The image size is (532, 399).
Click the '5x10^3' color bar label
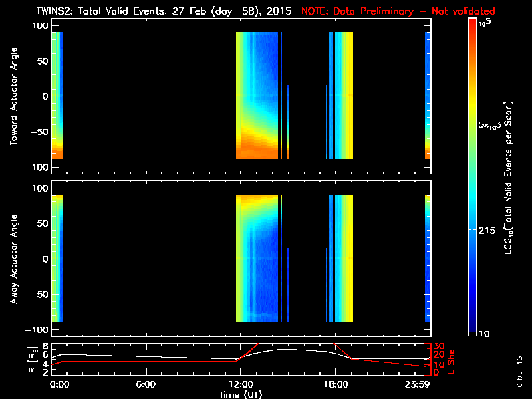click(x=494, y=125)
